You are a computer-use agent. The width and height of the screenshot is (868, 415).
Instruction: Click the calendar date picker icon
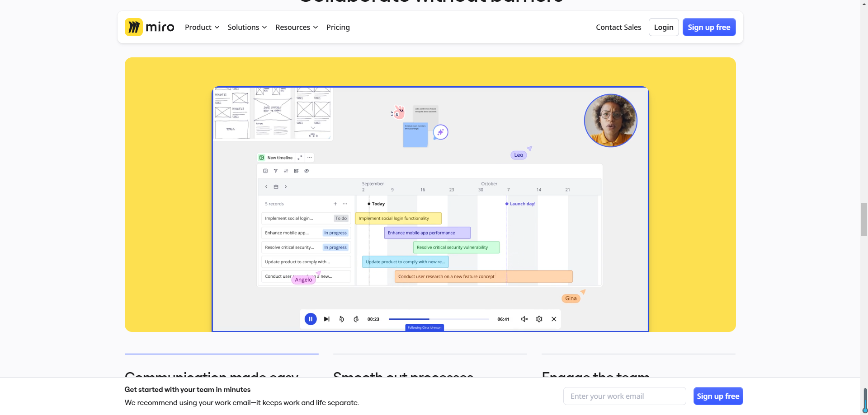click(276, 187)
